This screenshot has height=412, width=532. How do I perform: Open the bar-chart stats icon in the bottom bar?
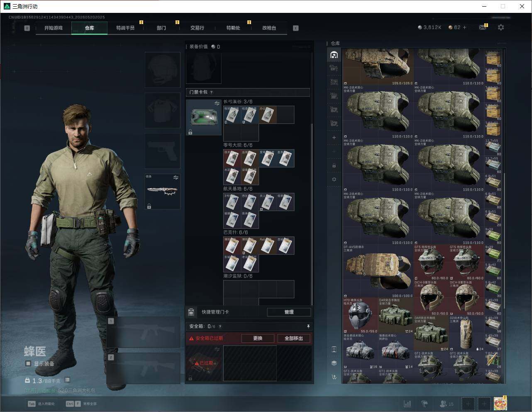click(x=408, y=404)
